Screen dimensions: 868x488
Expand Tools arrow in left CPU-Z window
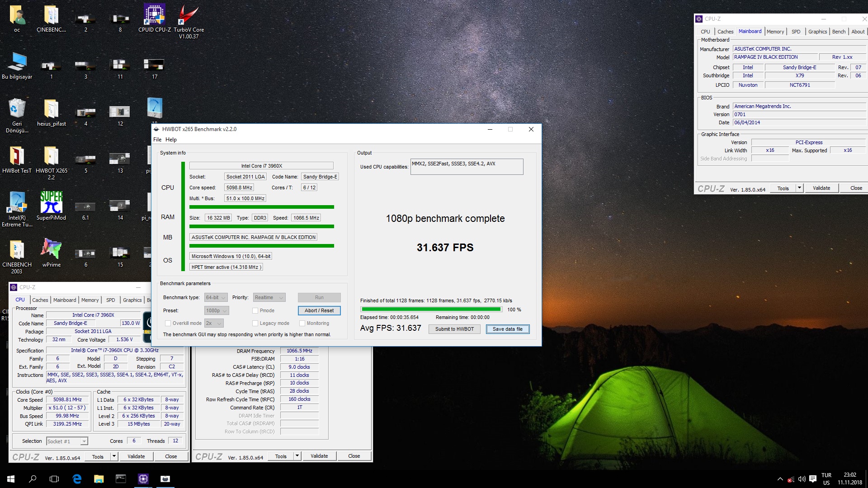[x=114, y=456]
